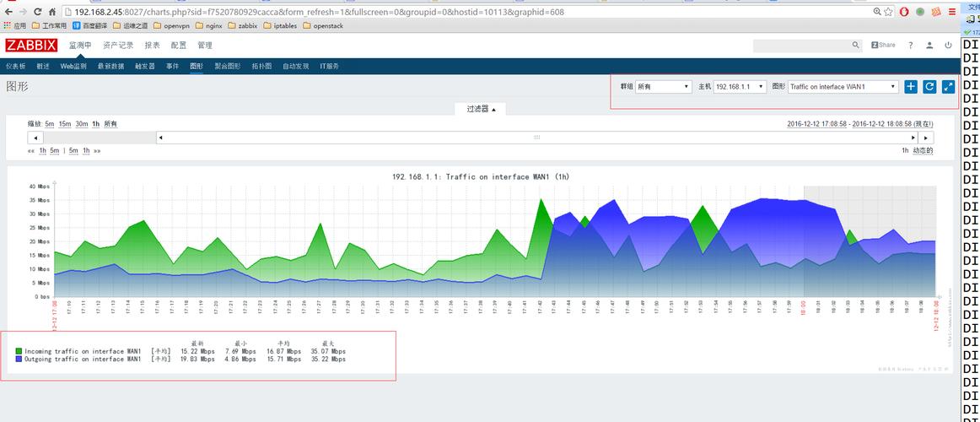
Task: Click the time slider middle grip handle
Action: [x=537, y=138]
